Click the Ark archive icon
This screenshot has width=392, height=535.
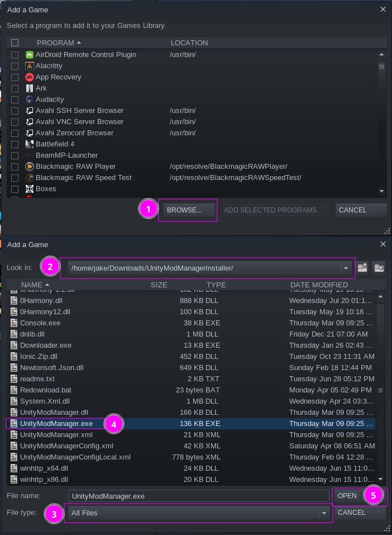[x=30, y=88]
